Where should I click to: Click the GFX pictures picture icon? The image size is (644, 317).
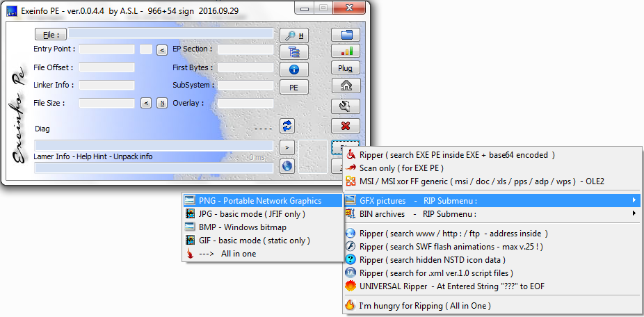pos(351,201)
